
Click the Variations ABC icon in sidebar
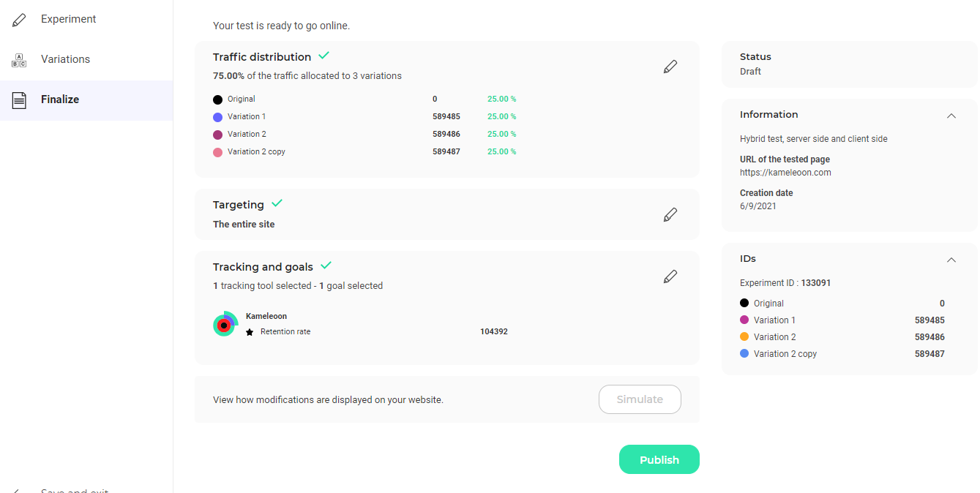pyautogui.click(x=19, y=60)
